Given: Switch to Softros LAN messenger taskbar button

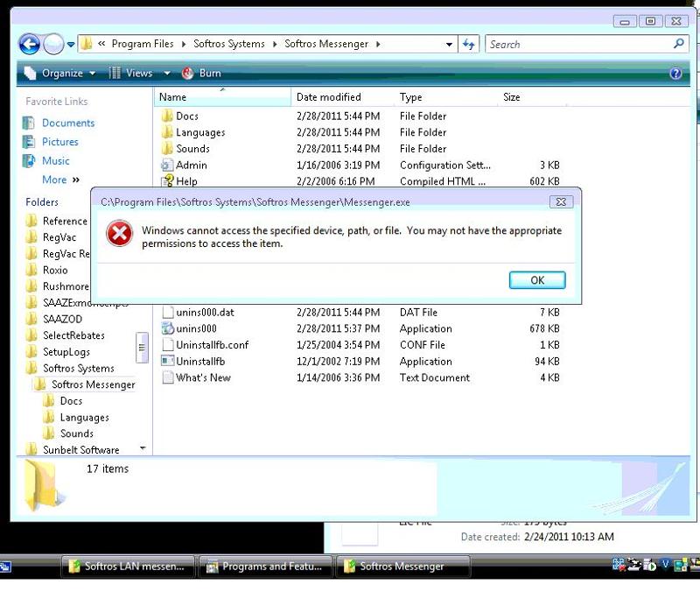Looking at the screenshot, I should (x=127, y=567).
